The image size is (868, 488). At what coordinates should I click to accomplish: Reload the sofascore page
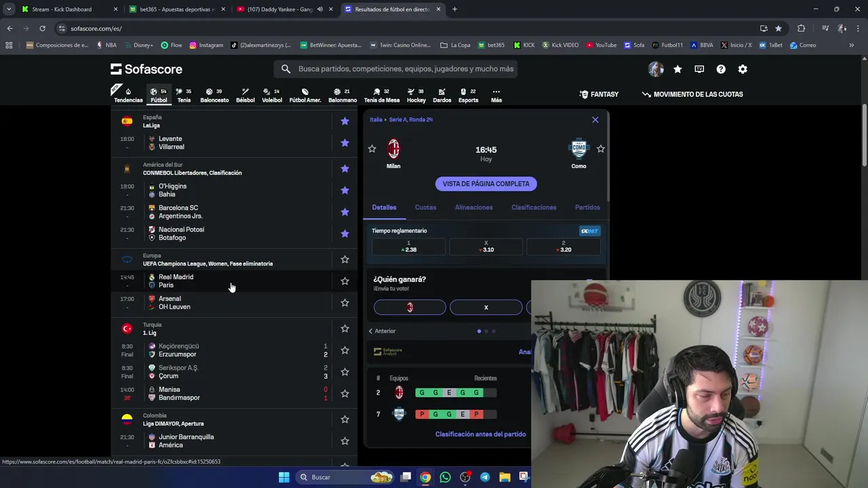42,28
